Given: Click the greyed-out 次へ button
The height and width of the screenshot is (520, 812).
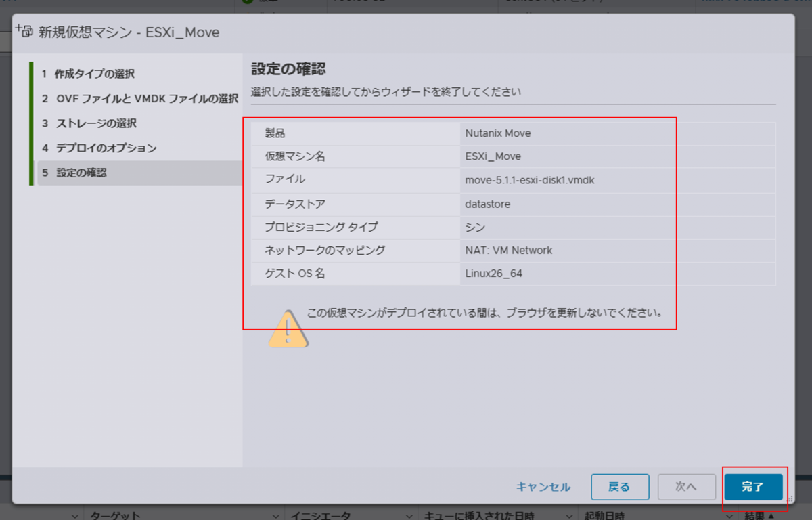Looking at the screenshot, I should coord(686,487).
